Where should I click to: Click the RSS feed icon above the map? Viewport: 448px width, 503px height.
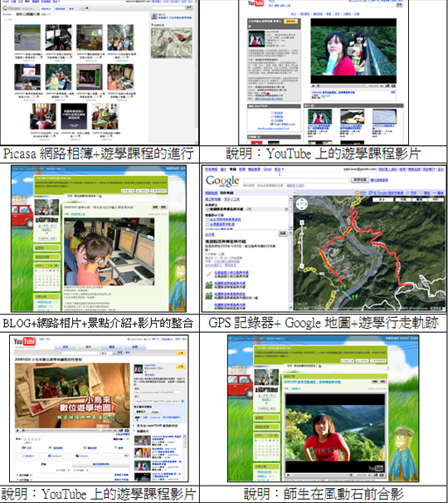[x=356, y=193]
